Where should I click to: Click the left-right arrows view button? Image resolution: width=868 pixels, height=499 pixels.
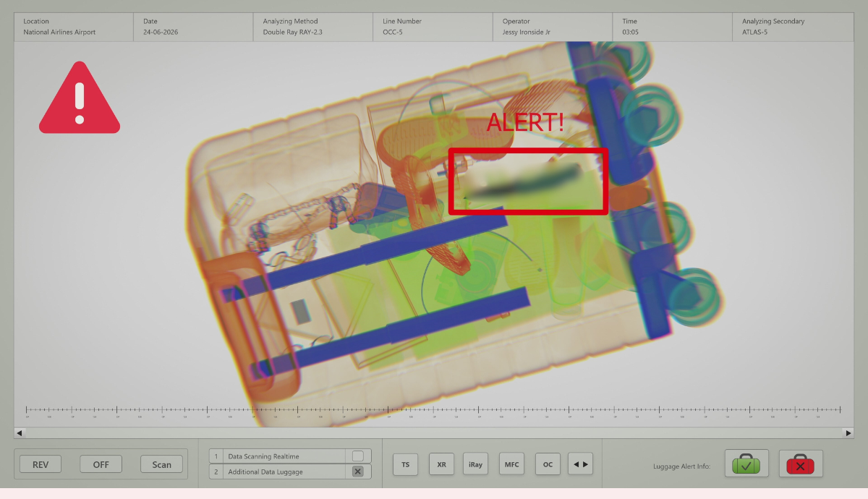(x=580, y=464)
